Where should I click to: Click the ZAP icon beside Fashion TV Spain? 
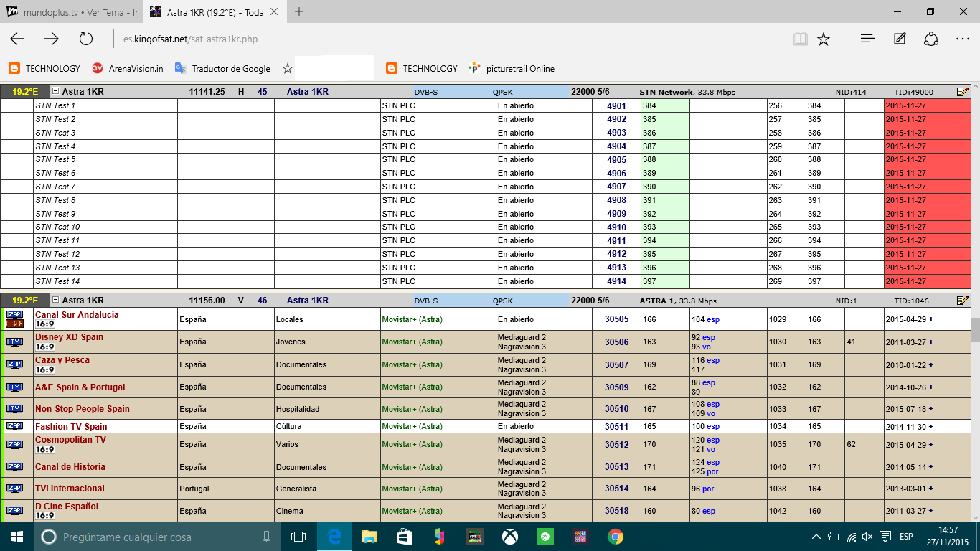point(14,426)
